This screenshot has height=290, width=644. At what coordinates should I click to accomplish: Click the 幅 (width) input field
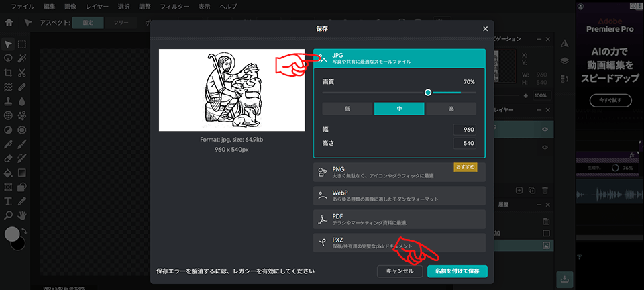(x=464, y=130)
